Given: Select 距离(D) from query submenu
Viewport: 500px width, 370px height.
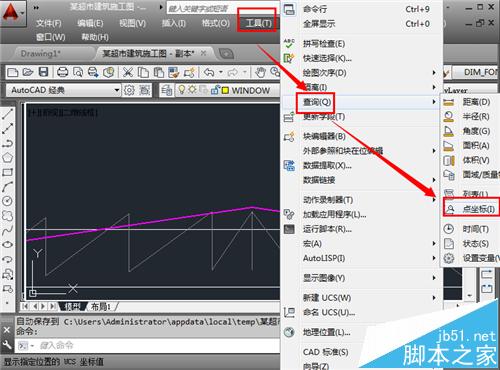Looking at the screenshot, I should 470,102.
